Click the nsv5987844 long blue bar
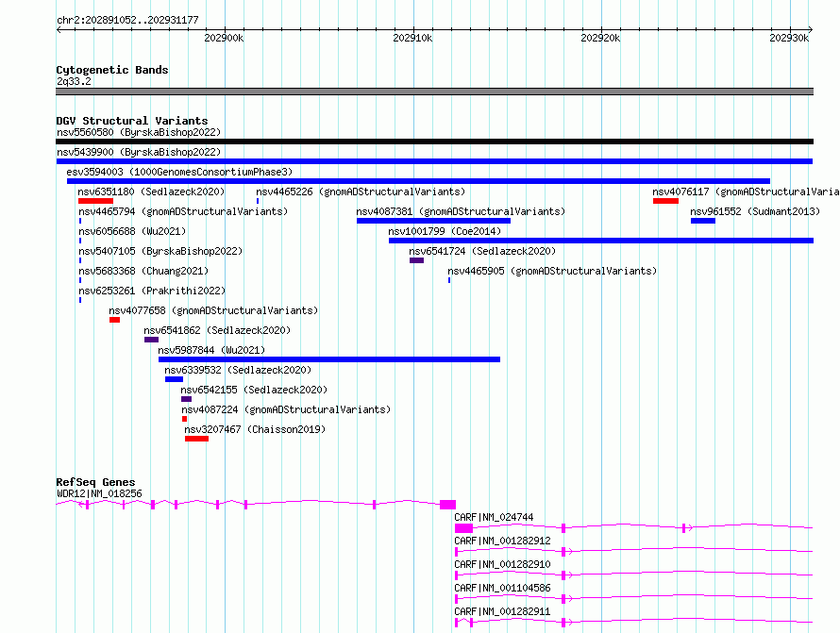The height and width of the screenshot is (633, 840). pyautogui.click(x=329, y=359)
